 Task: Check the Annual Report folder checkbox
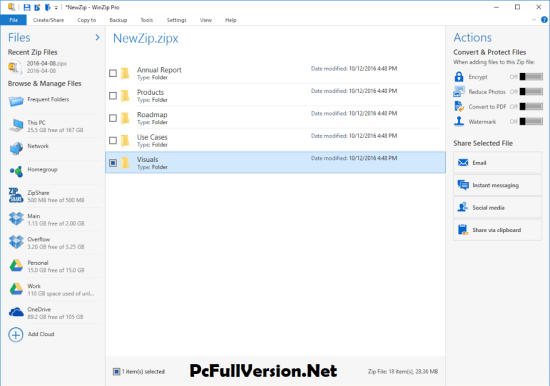pyautogui.click(x=113, y=73)
